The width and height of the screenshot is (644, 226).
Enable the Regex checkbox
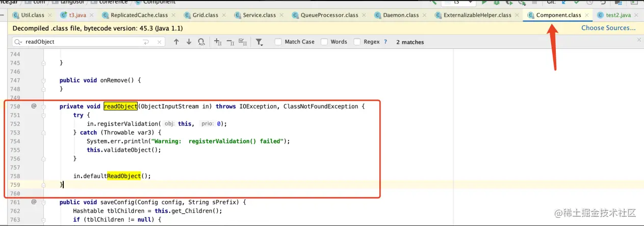357,42
